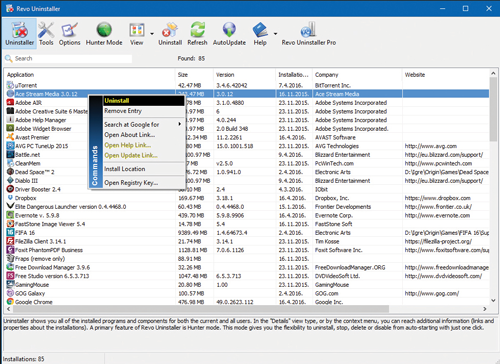Image resolution: width=500 pixels, height=364 pixels.
Task: Select Install Location menu entry
Action: [x=143, y=169]
